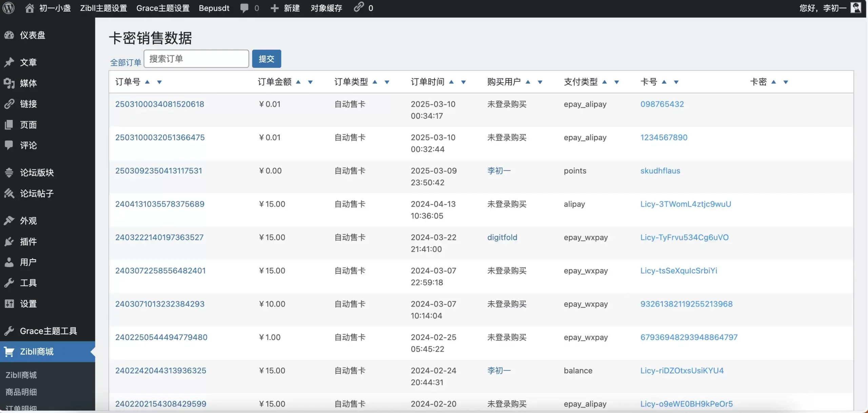868x413 pixels.
Task: Click the 论坛帖子 icon
Action: click(x=9, y=193)
